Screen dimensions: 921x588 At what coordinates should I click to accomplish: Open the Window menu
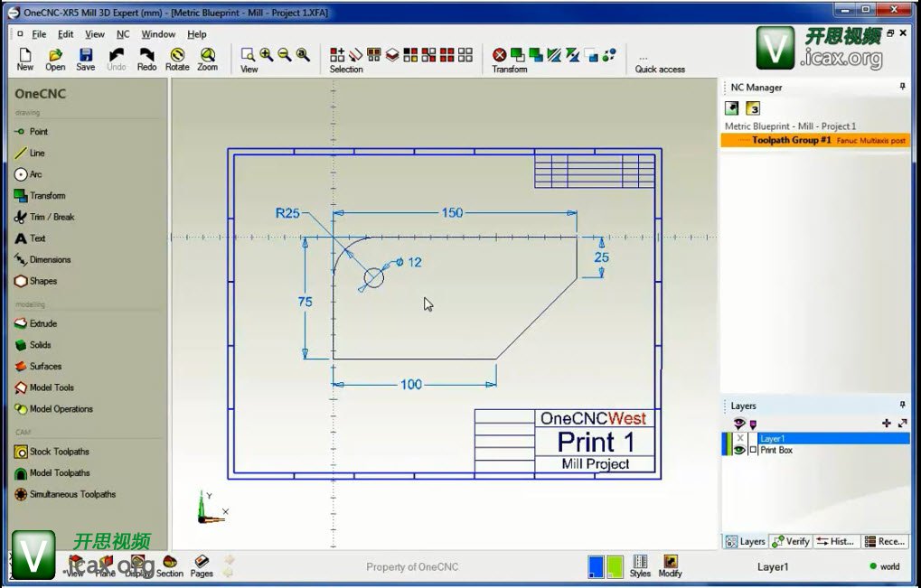pos(158,34)
